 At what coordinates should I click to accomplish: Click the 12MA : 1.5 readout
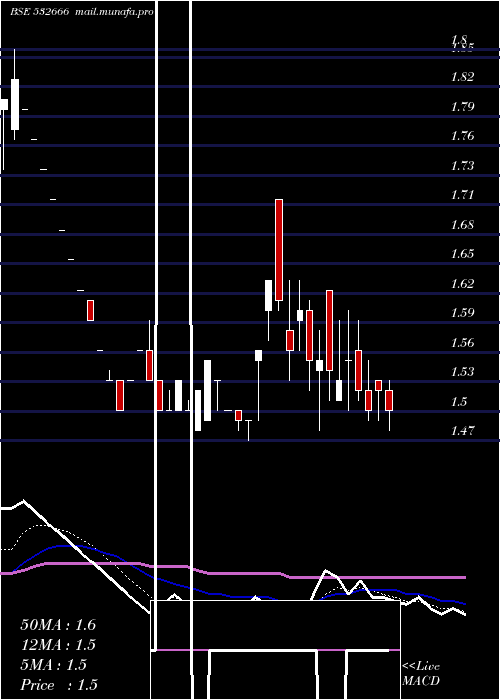coord(58,645)
